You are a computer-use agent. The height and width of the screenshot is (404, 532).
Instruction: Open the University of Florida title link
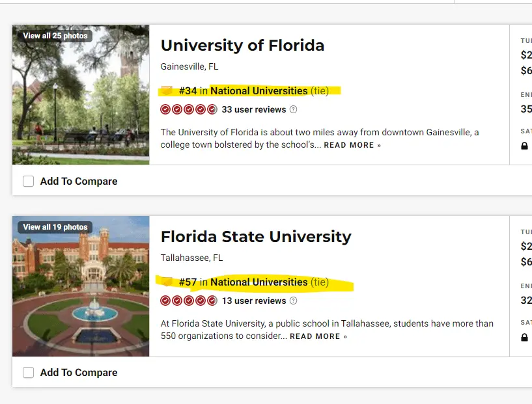(242, 46)
